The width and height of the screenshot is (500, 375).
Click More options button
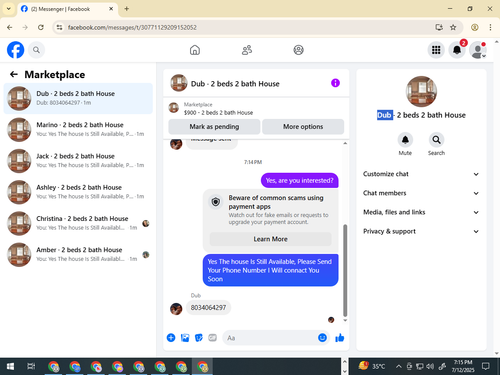tap(303, 127)
